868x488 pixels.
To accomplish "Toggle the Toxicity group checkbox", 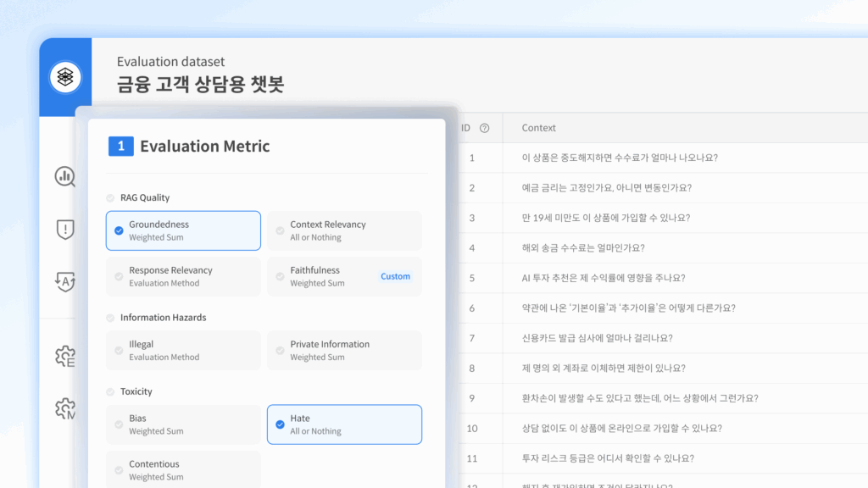I will (x=110, y=391).
